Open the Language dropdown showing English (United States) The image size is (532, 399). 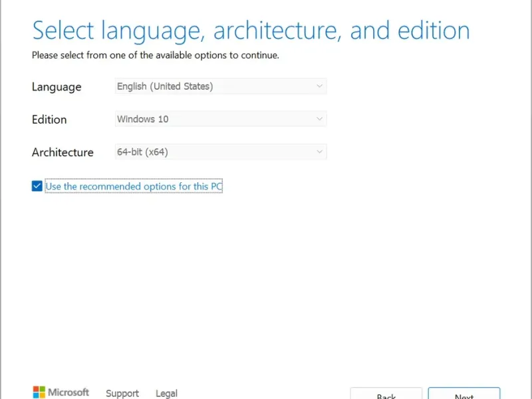tap(221, 86)
